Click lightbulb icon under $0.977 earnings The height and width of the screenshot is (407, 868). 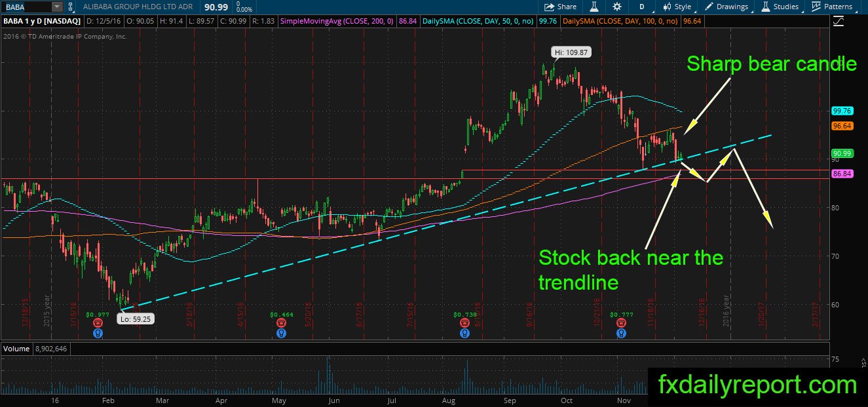(x=97, y=333)
